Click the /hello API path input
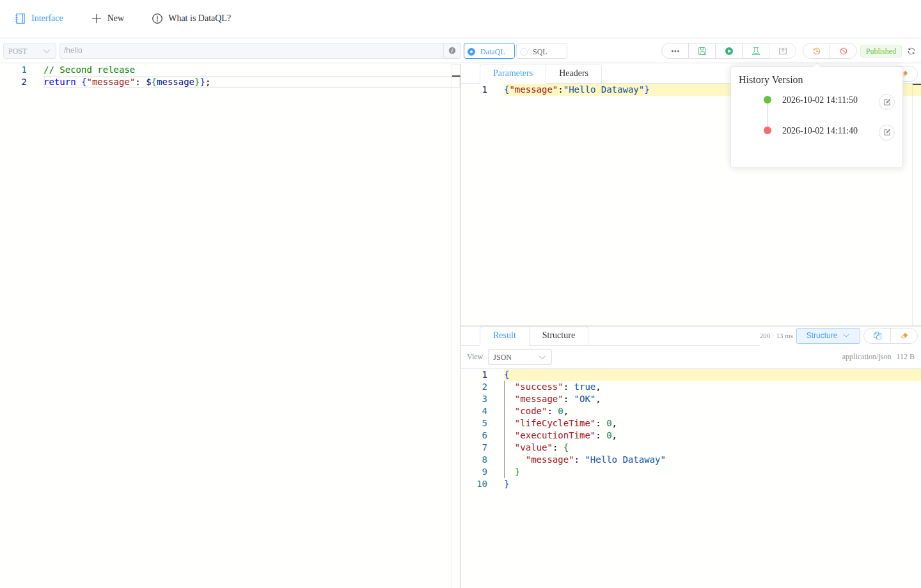This screenshot has width=921, height=588. tap(251, 50)
